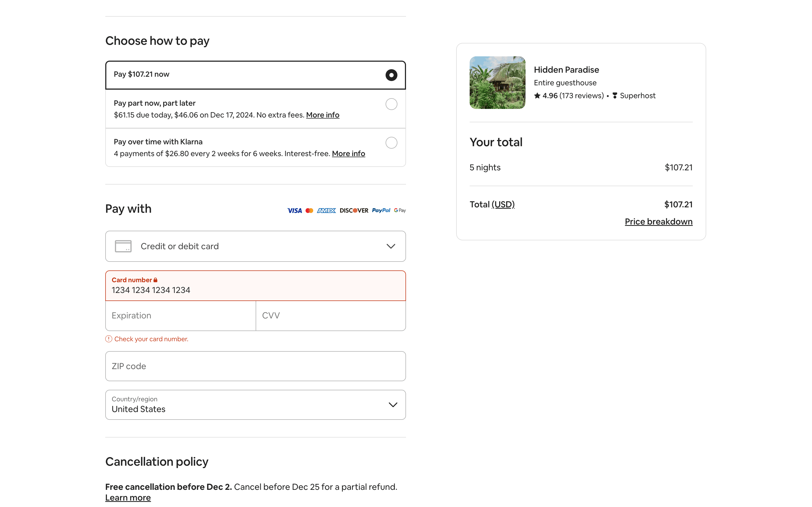Open Price breakdown details
This screenshot has height=507, width=812.
click(658, 222)
